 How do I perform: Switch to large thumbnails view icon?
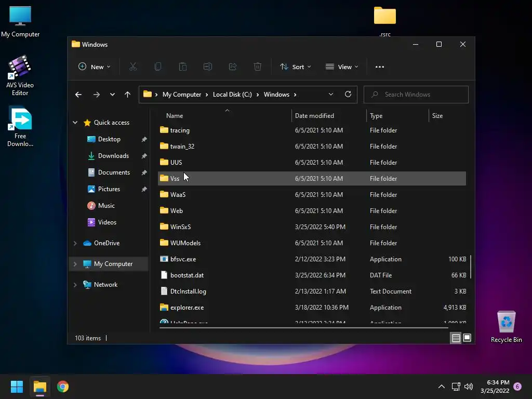click(x=467, y=338)
